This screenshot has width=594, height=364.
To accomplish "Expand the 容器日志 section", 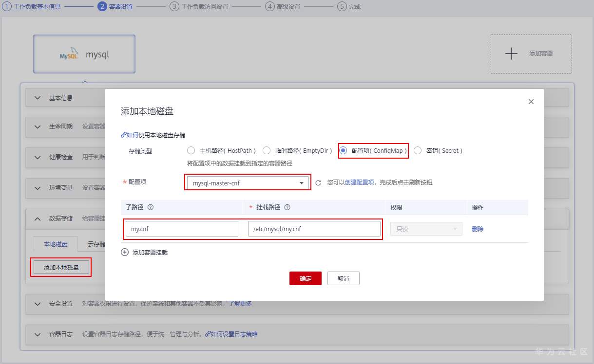I will coord(38,334).
